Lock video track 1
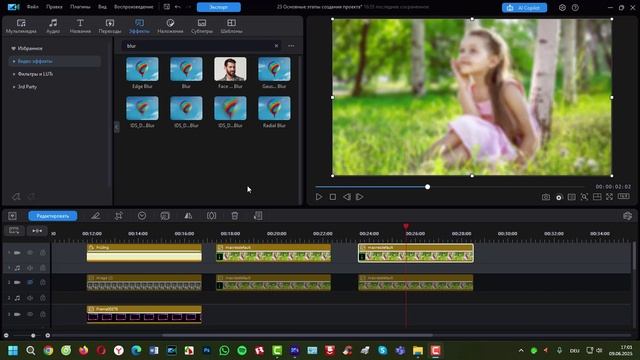The width and height of the screenshot is (640, 360). [x=42, y=253]
